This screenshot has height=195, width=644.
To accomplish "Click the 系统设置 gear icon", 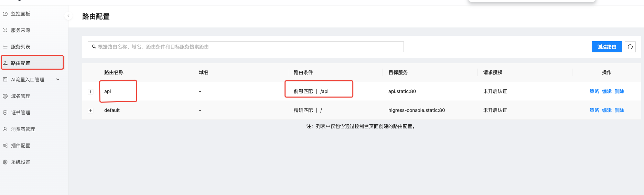I will point(5,162).
